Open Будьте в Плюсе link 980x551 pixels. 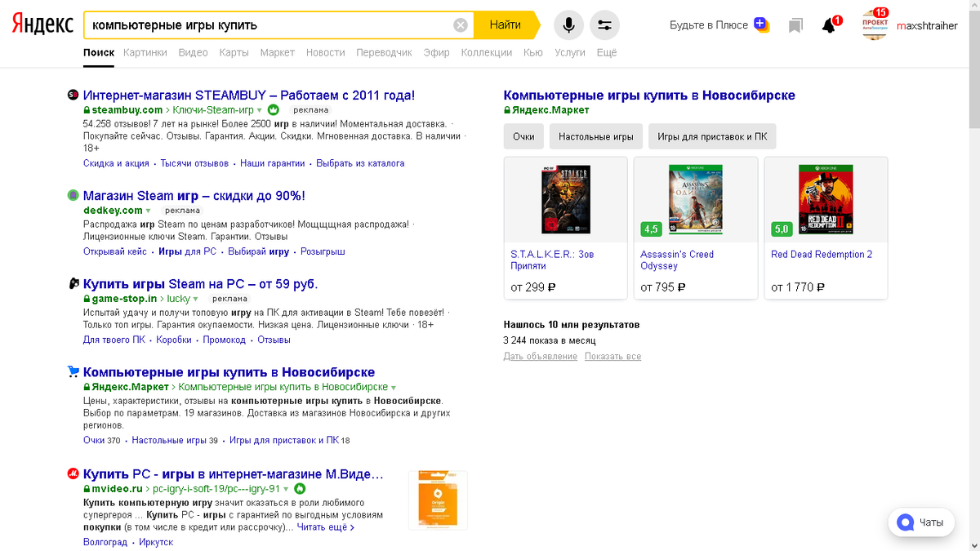click(x=709, y=25)
